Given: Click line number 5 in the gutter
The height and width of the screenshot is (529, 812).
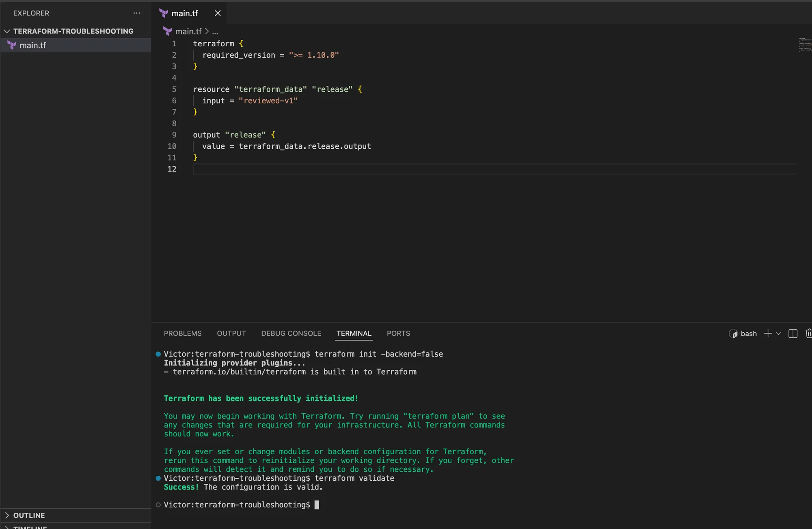Looking at the screenshot, I should pos(174,89).
